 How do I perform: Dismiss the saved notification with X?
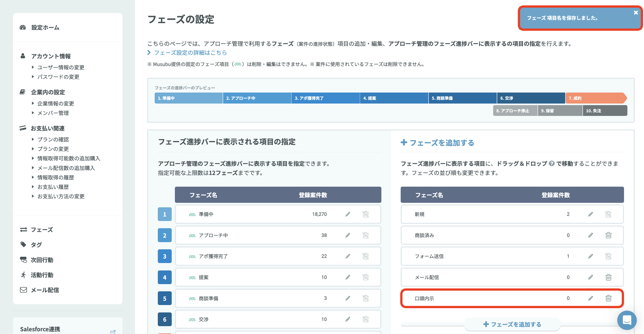coord(636,13)
